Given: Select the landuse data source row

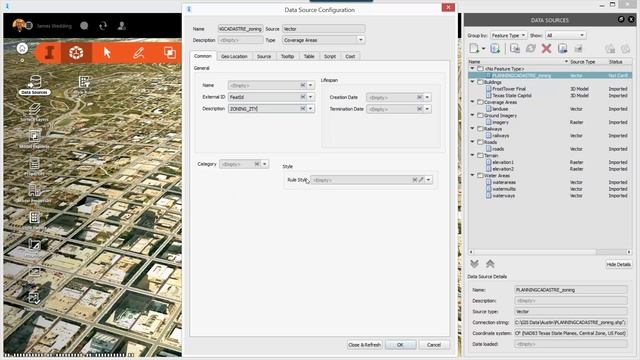Looking at the screenshot, I should pyautogui.click(x=550, y=109).
